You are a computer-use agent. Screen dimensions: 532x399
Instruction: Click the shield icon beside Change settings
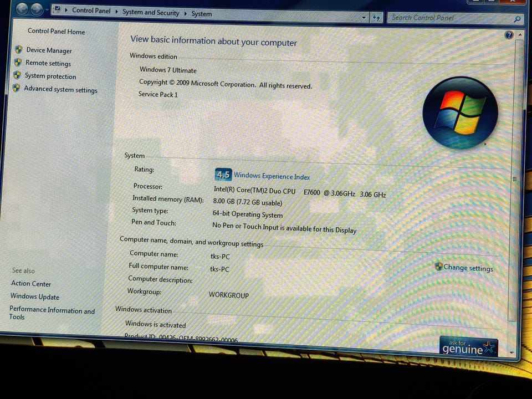click(x=438, y=267)
